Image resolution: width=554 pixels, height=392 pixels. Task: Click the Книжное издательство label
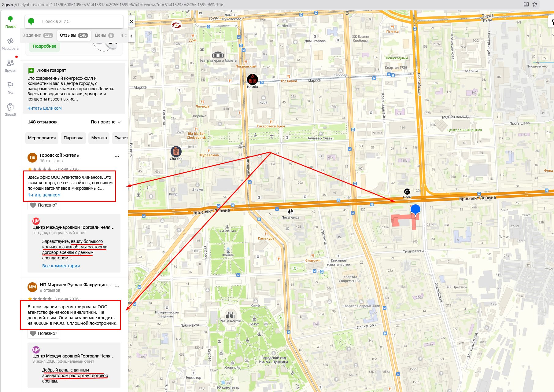338,262
